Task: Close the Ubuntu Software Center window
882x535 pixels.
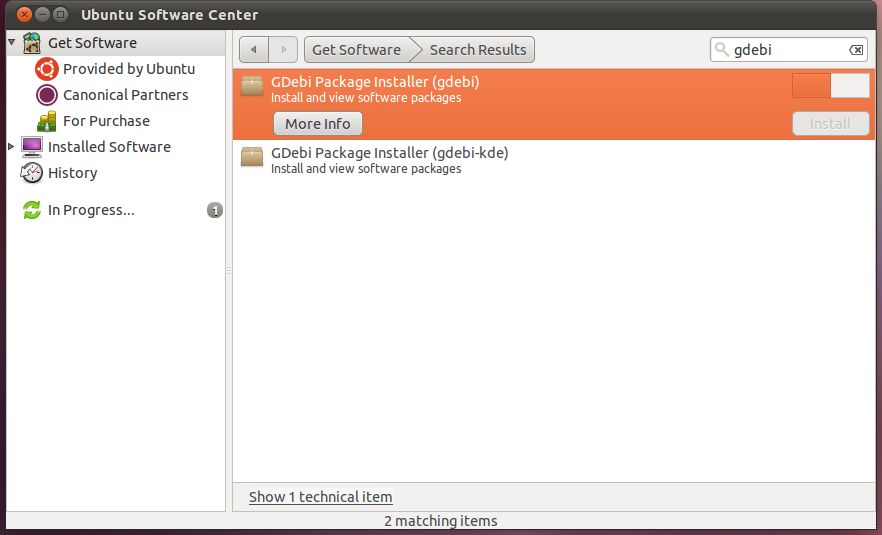Action: click(x=24, y=14)
